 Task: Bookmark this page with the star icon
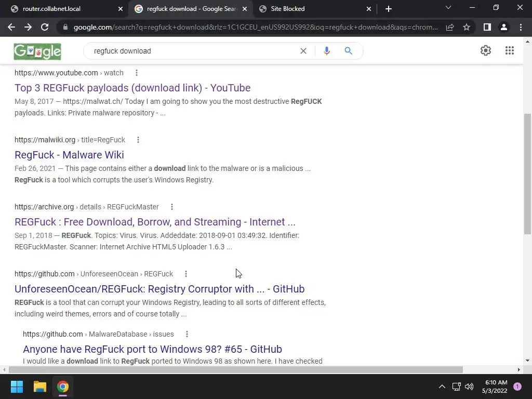467,27
